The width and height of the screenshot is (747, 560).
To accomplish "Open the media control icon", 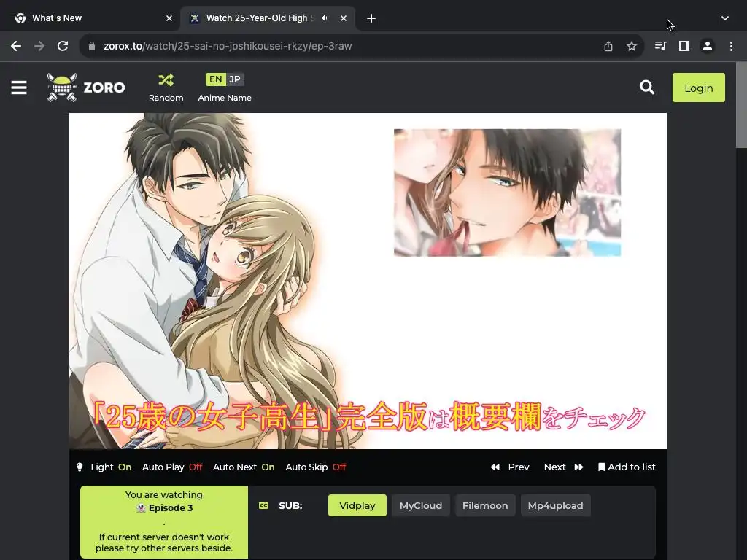I will point(660,46).
